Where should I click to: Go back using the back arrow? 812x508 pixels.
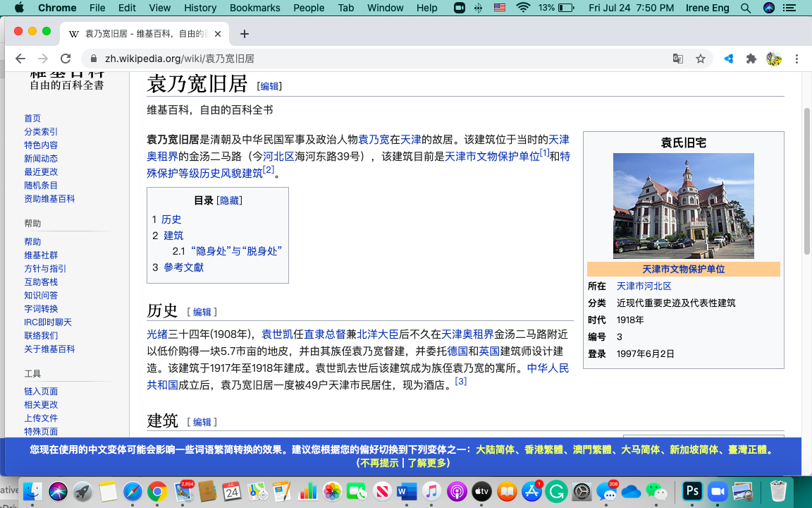[20, 59]
